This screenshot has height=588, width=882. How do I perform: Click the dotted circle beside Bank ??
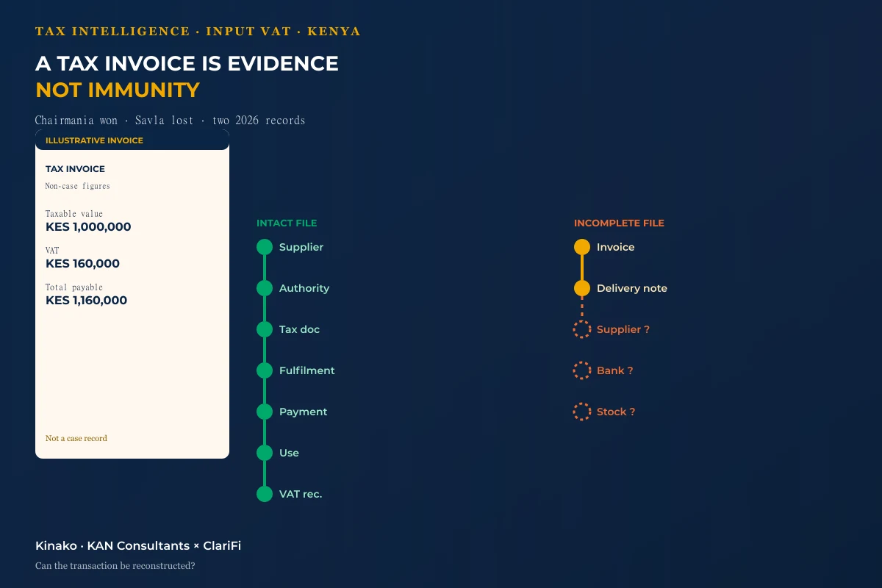pyautogui.click(x=582, y=370)
